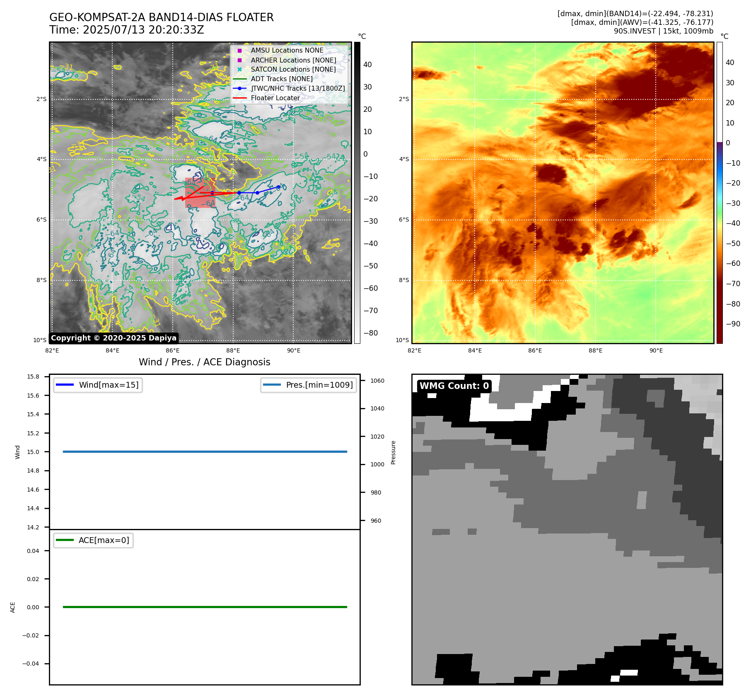Click the 'ACE[max=0]' legend label

104,541
